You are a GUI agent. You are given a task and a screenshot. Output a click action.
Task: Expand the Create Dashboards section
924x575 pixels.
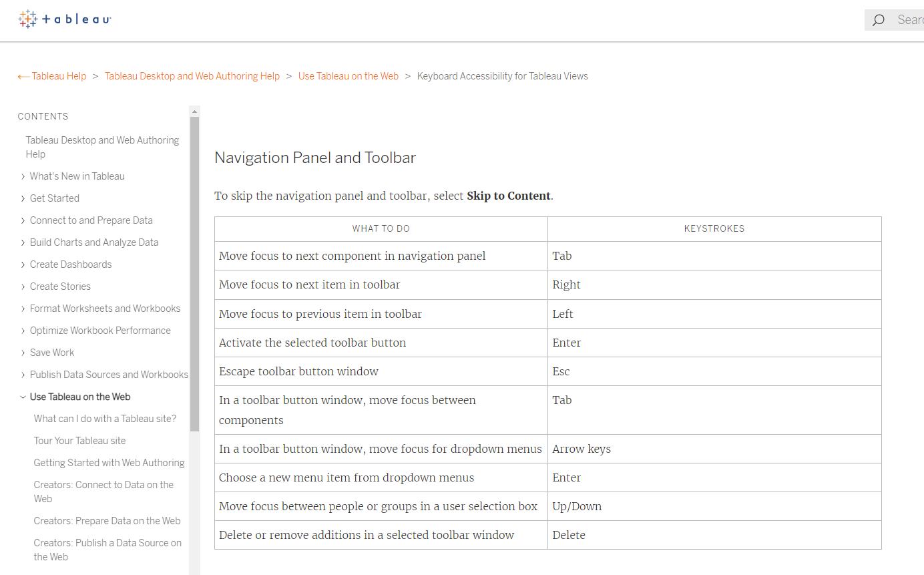click(x=23, y=265)
